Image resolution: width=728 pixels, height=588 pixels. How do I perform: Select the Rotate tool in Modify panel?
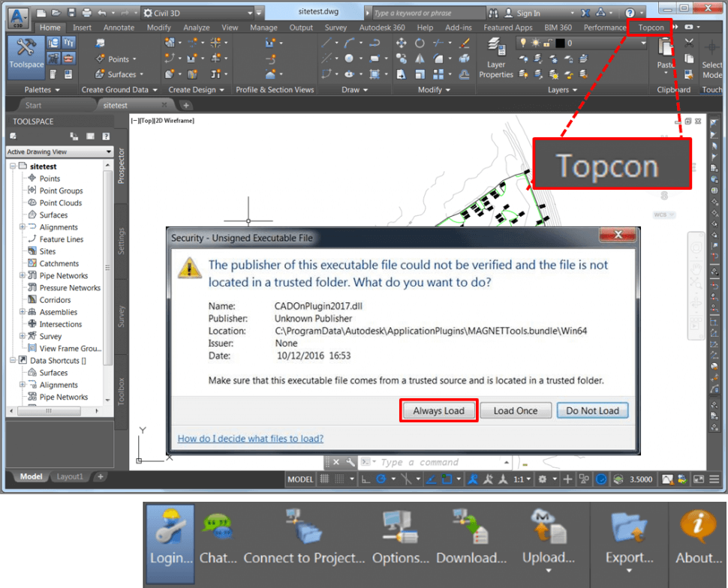pyautogui.click(x=420, y=43)
